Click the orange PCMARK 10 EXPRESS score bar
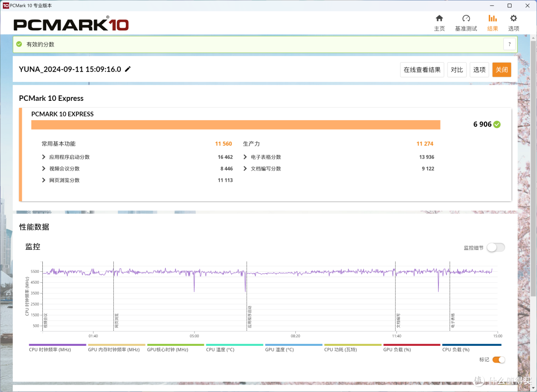This screenshot has width=537, height=392. pos(236,125)
